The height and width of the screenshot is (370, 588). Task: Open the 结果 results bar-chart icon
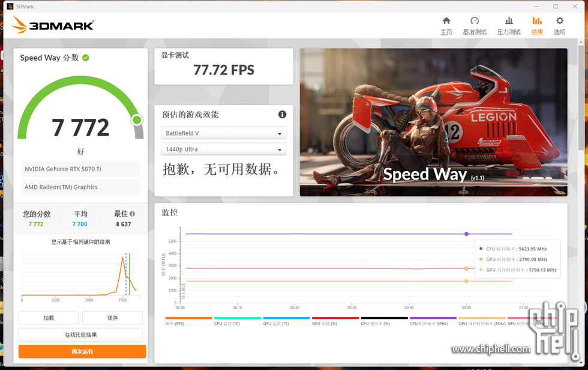[537, 20]
